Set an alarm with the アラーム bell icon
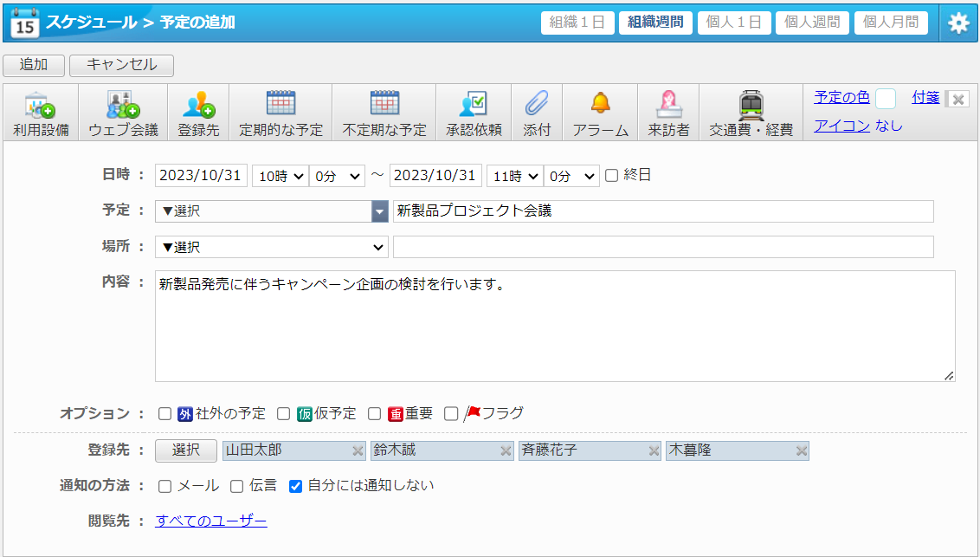This screenshot has height=557, width=980. [600, 105]
